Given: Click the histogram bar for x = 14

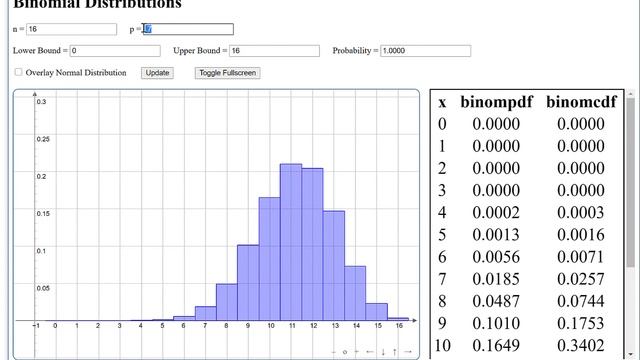Looking at the screenshot, I should tap(355, 293).
